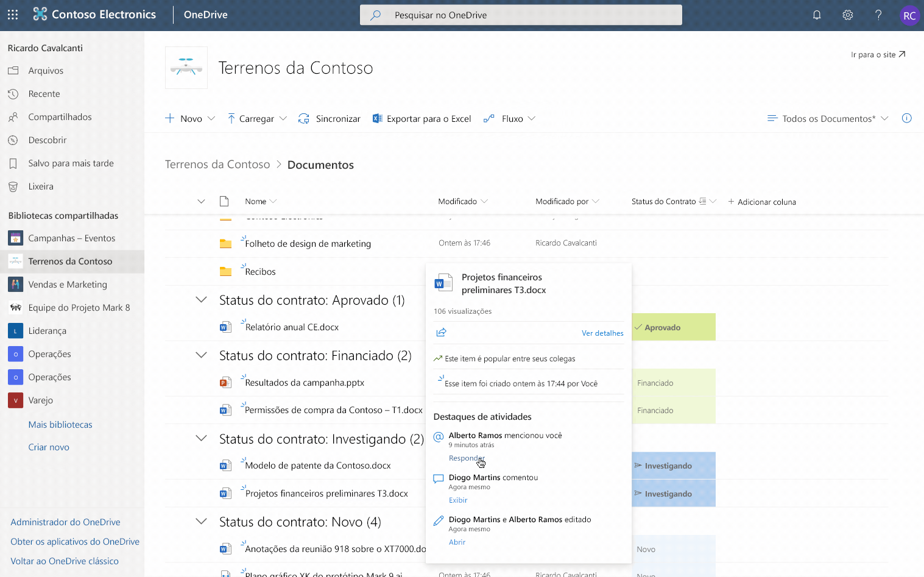924x577 pixels.
Task: Open the help question mark
Action: click(x=878, y=15)
